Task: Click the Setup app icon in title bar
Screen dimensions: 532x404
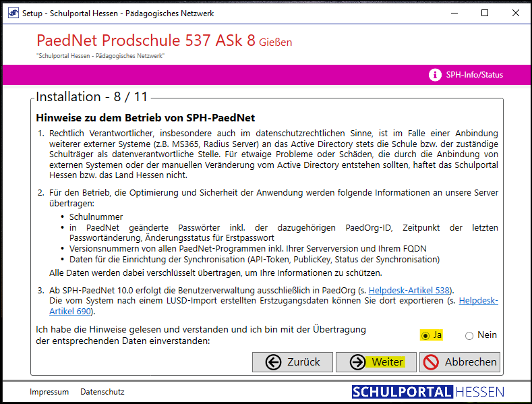Action: 13,13
